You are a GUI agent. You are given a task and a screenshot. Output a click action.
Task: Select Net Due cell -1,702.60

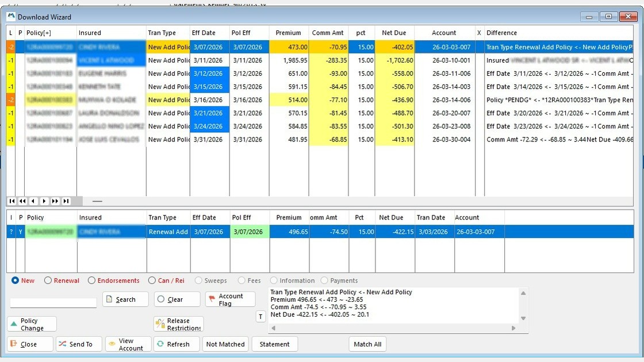[x=394, y=60]
